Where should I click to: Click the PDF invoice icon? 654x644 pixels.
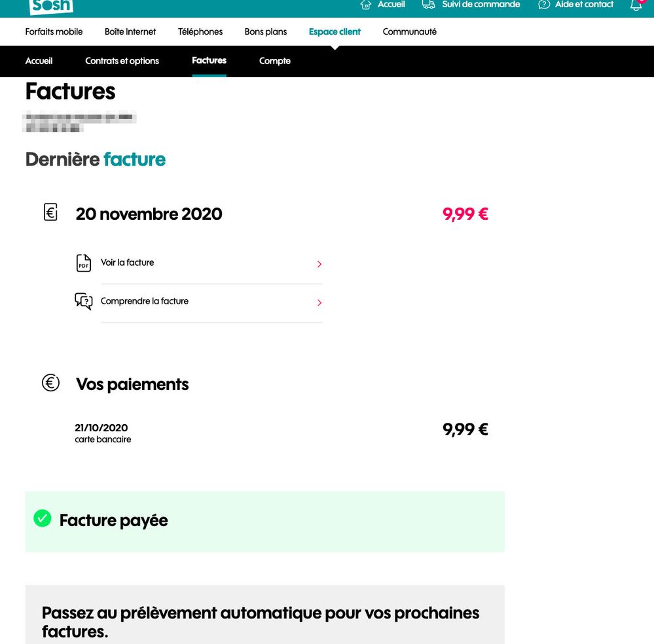tap(84, 263)
